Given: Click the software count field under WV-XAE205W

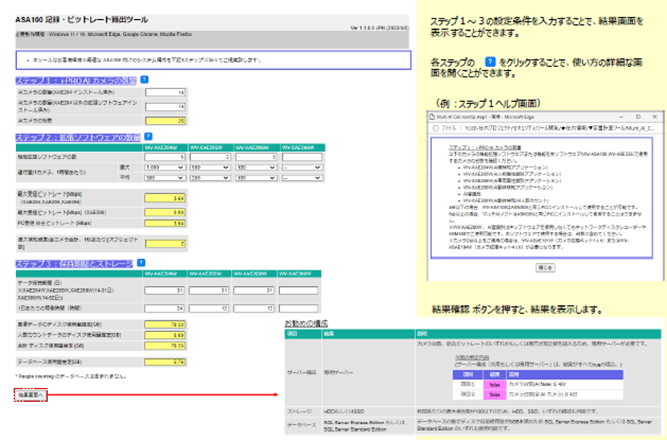Looking at the screenshot, I should [210, 157].
